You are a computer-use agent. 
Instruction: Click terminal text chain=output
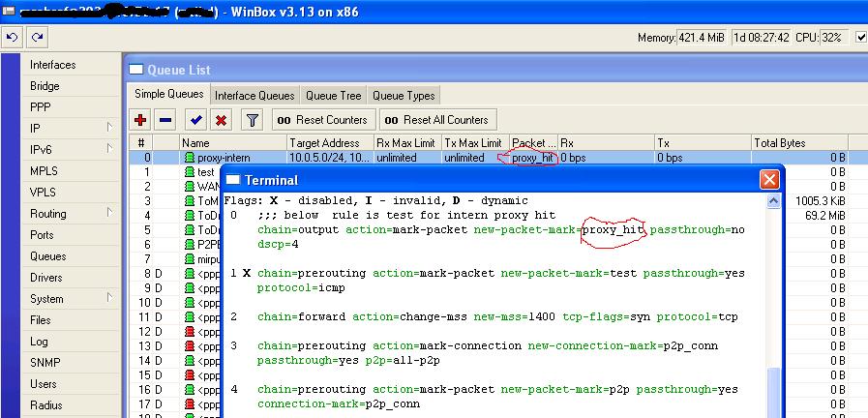[298, 229]
